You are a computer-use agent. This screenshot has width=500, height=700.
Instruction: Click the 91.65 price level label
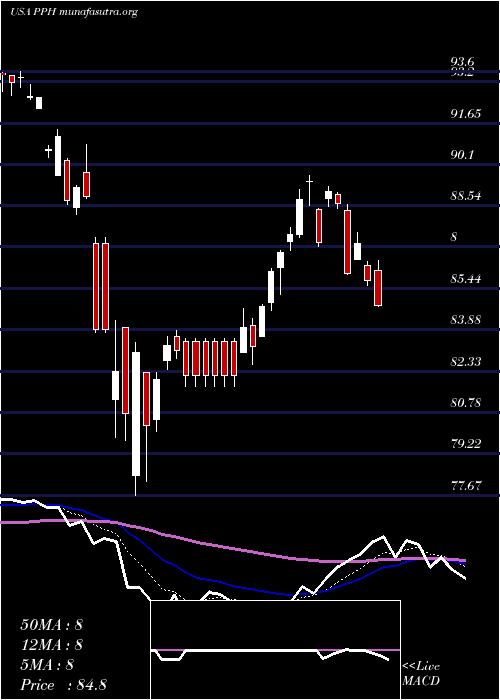point(466,114)
